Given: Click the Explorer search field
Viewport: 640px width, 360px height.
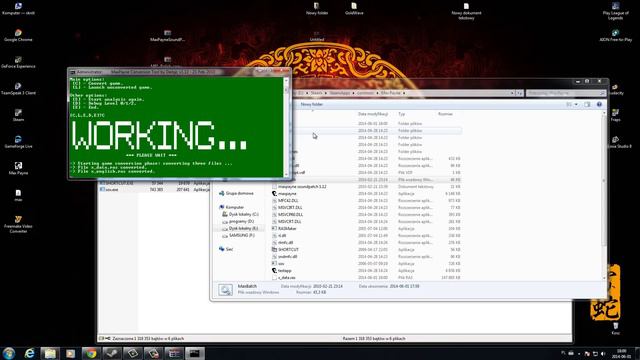Looking at the screenshot, I should pos(566,93).
